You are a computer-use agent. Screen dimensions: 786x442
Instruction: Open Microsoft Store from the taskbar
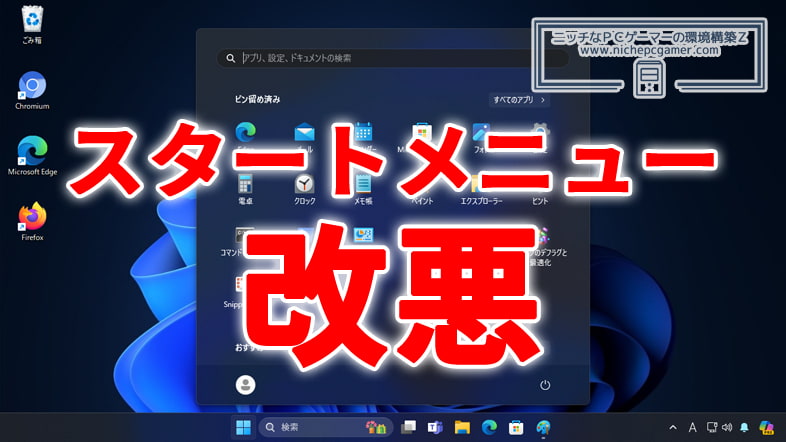pos(516,428)
